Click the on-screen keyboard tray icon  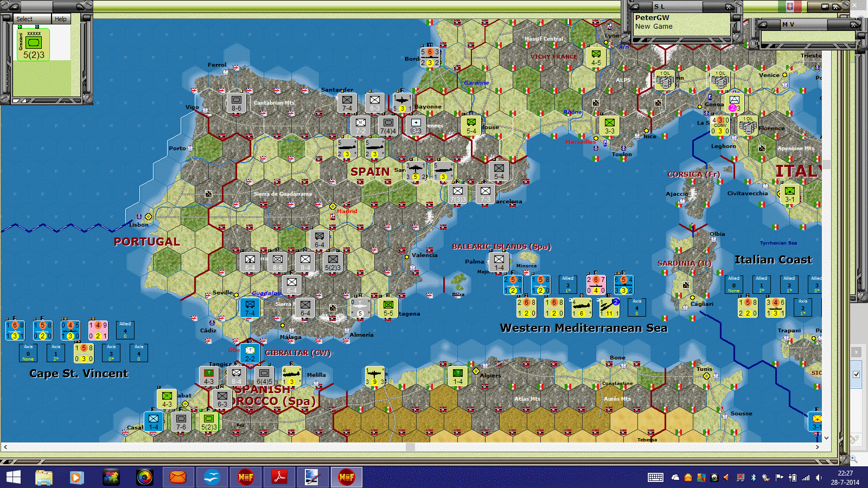point(655,478)
